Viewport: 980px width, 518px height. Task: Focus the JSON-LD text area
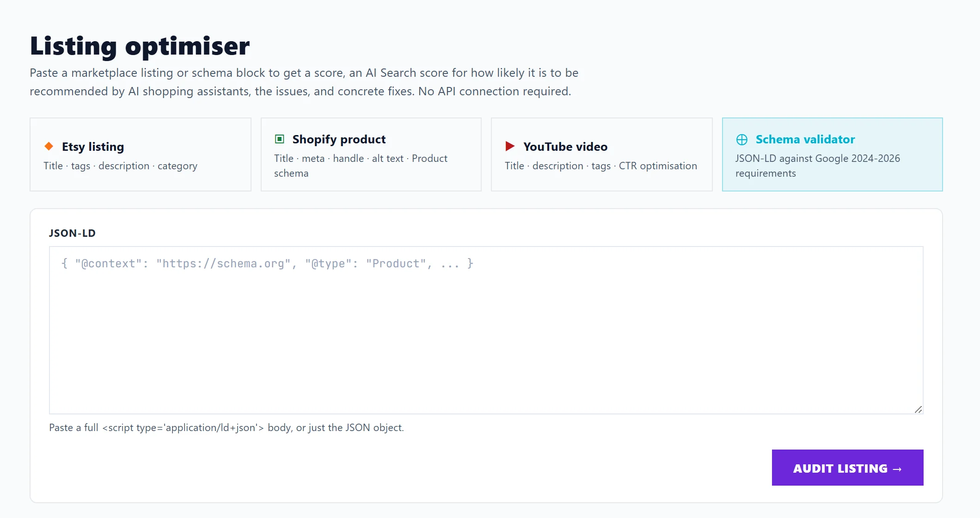[486, 330]
